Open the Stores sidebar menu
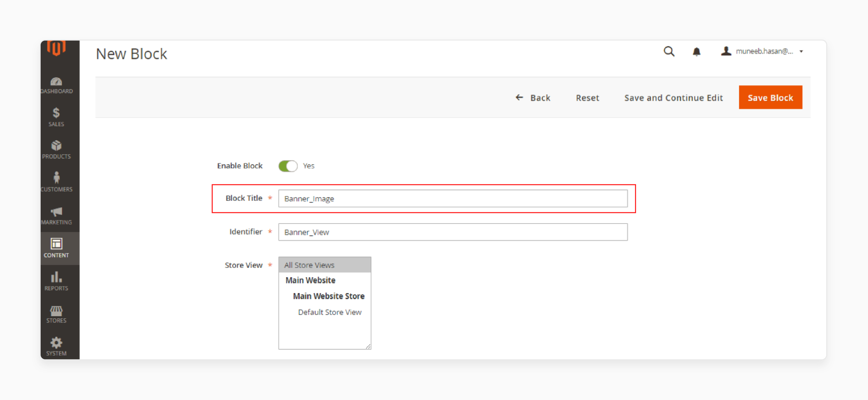868x400 pixels. pos(56,314)
